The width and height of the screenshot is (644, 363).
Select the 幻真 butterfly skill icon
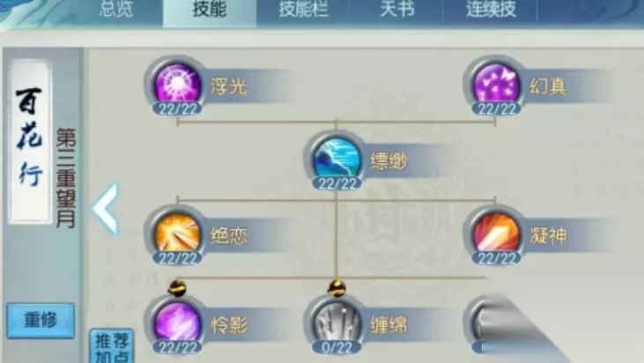[x=496, y=85]
